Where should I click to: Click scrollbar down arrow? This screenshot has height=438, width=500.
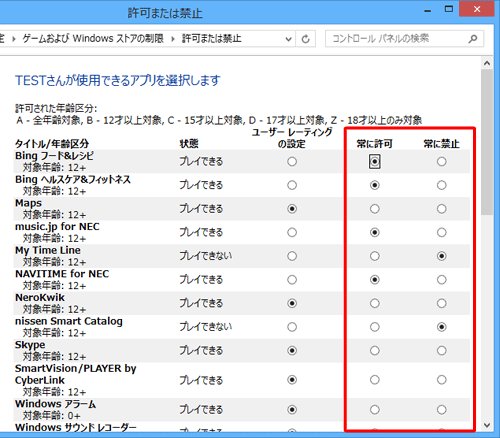487,425
